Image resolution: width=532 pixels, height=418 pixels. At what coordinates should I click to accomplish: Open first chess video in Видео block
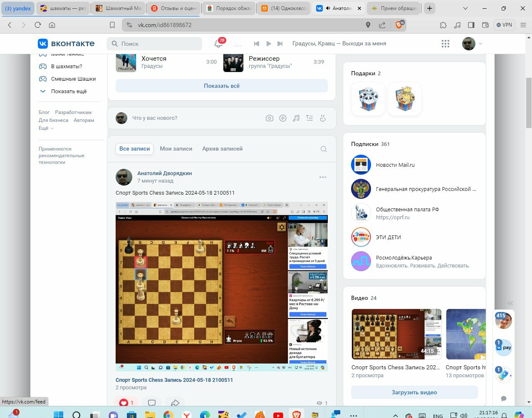[x=396, y=334]
